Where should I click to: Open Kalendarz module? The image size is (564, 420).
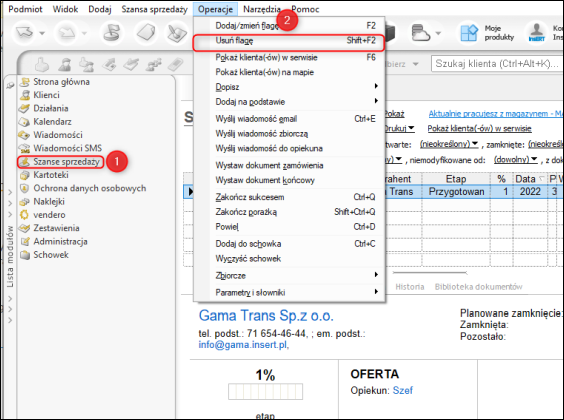coord(46,122)
